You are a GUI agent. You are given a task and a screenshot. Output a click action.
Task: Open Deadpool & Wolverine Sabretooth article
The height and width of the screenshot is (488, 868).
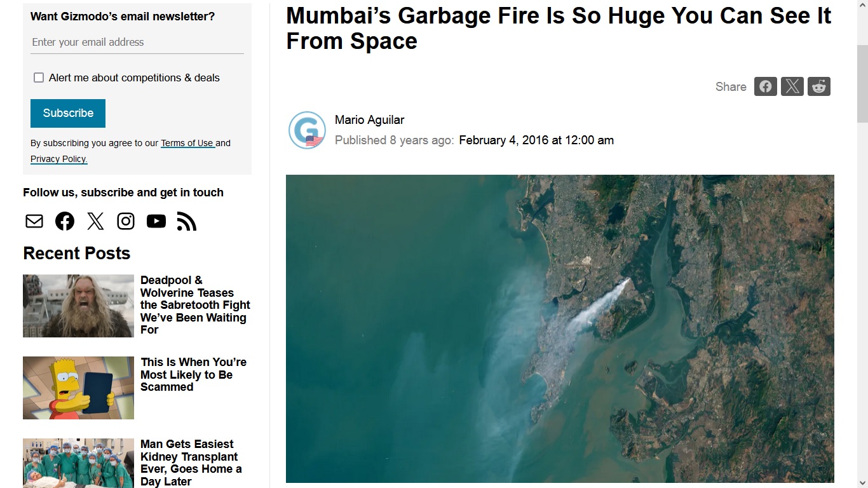point(195,305)
